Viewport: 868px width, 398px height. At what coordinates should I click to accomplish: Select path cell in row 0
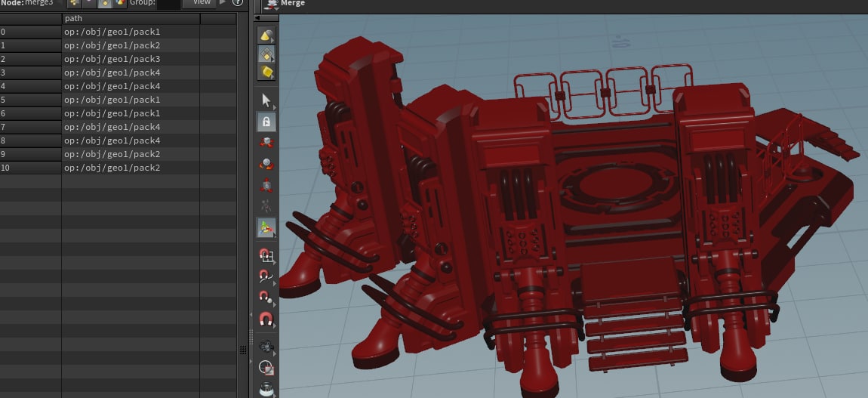click(131, 32)
